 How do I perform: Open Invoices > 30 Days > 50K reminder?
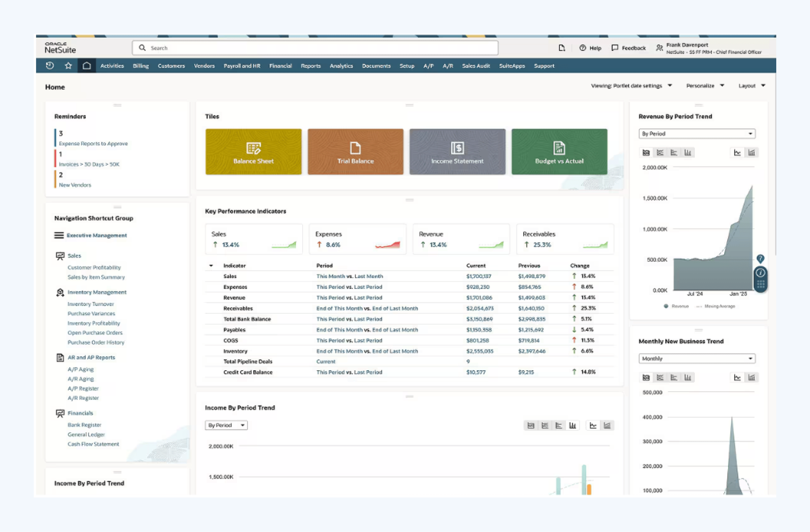(89, 165)
